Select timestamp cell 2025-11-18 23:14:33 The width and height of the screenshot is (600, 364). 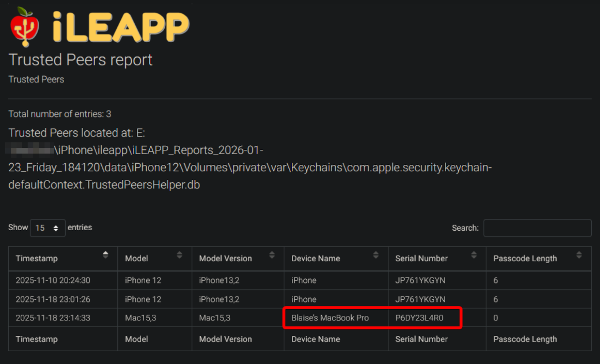(x=53, y=318)
